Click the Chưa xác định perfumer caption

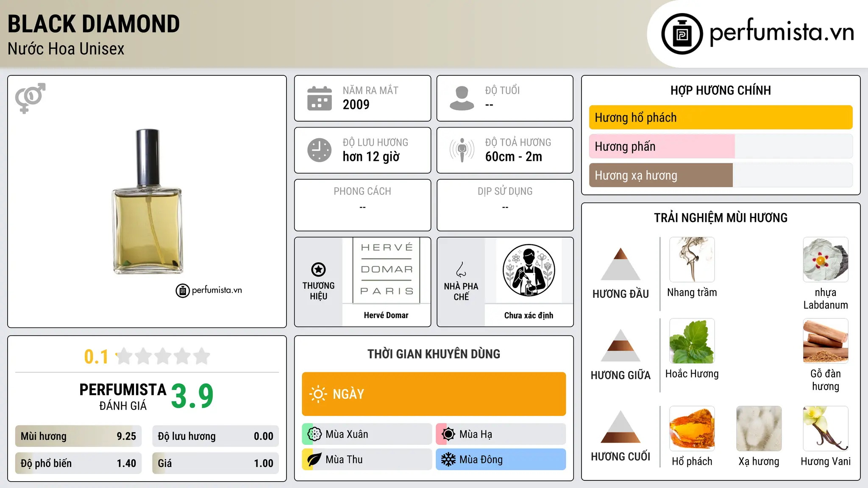pos(529,315)
